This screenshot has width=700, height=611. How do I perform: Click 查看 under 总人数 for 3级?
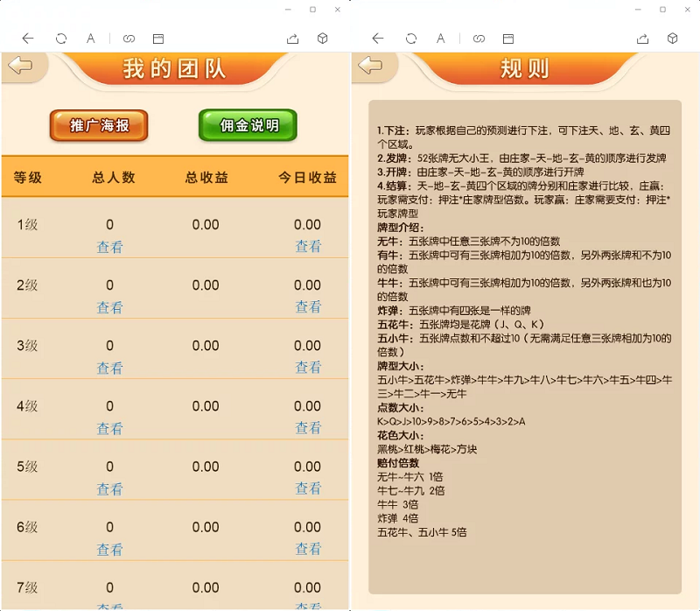pos(110,369)
